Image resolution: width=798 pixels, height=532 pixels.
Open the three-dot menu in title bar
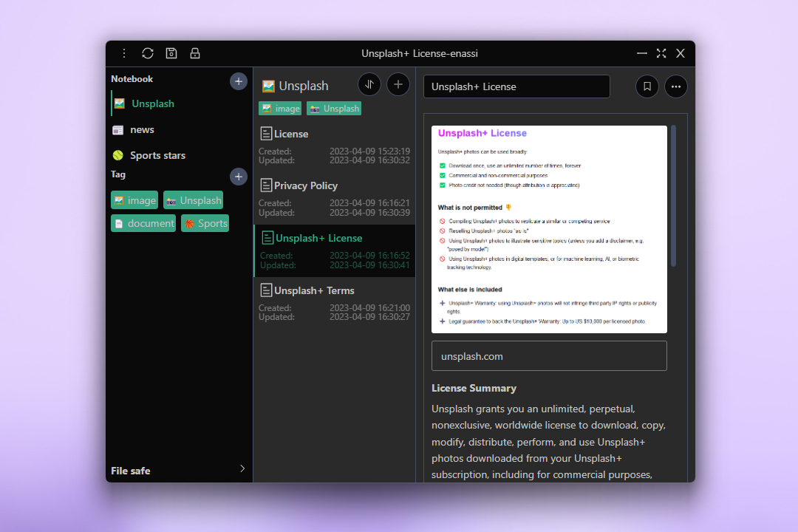[123, 53]
